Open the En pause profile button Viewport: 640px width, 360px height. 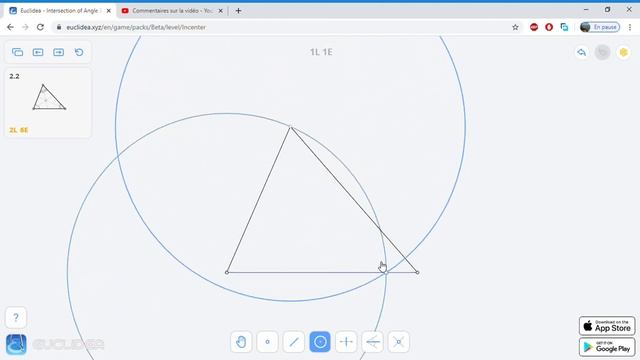(x=600, y=27)
